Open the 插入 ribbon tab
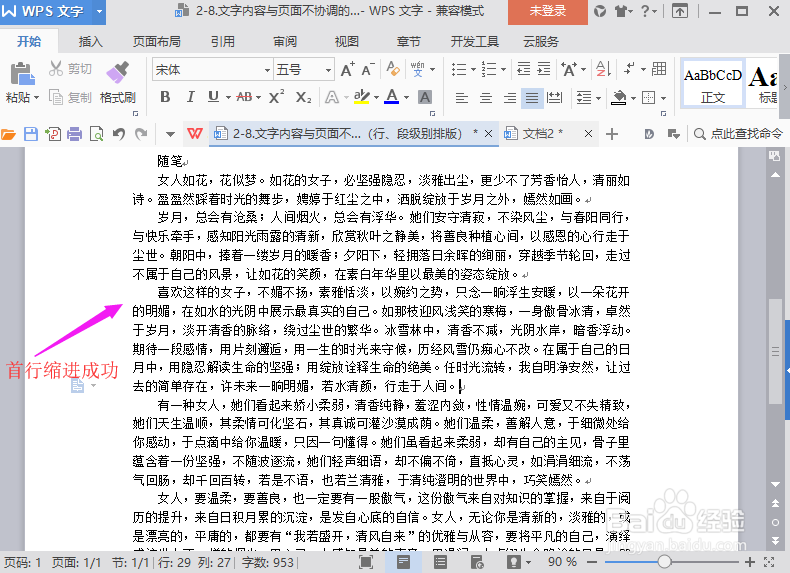The width and height of the screenshot is (790, 573). 91,41
